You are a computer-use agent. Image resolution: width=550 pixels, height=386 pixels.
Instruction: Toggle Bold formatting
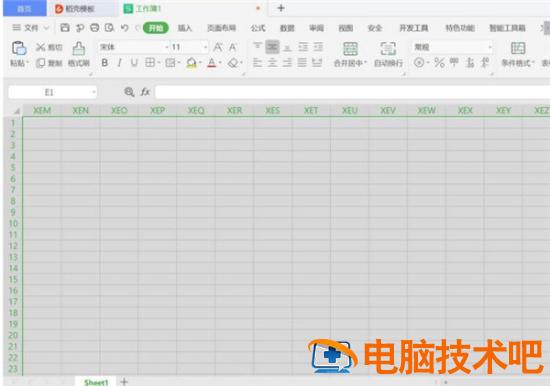pos(105,63)
